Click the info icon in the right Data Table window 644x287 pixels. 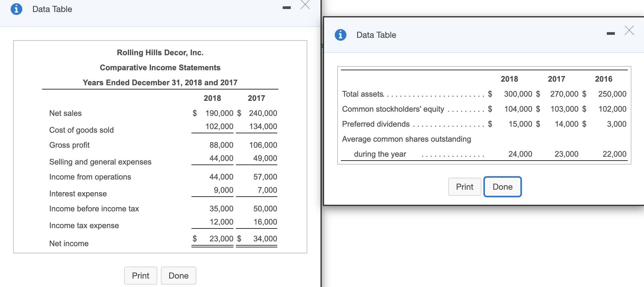click(340, 35)
